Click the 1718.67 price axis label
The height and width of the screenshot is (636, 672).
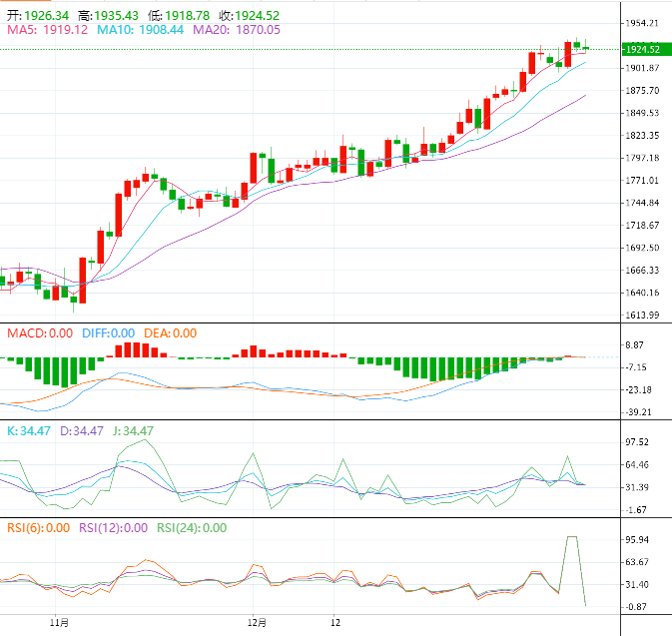point(642,225)
